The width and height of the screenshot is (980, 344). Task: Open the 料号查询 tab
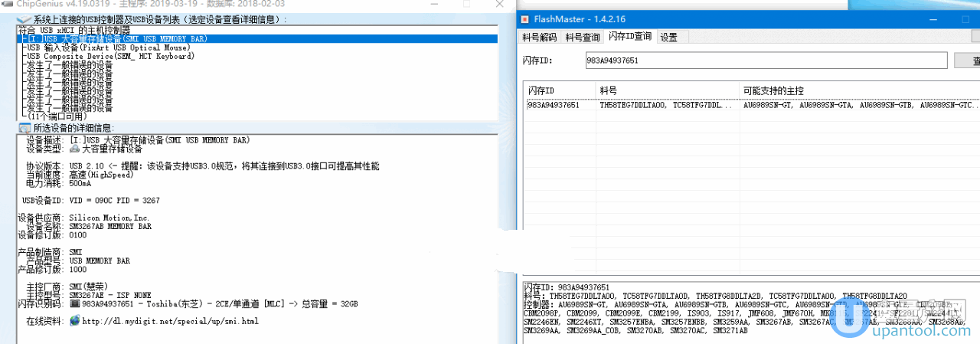tap(582, 37)
